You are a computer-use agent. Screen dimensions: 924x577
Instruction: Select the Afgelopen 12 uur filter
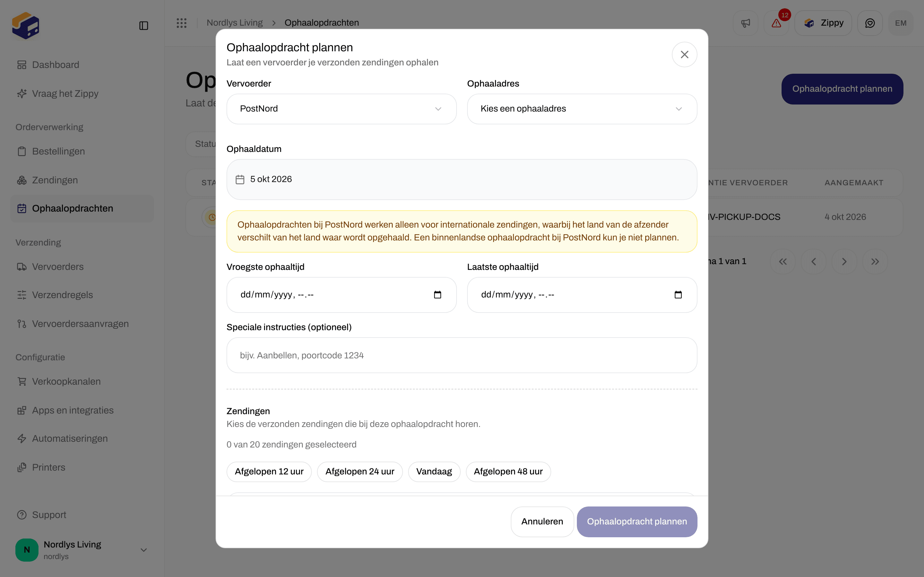click(269, 472)
